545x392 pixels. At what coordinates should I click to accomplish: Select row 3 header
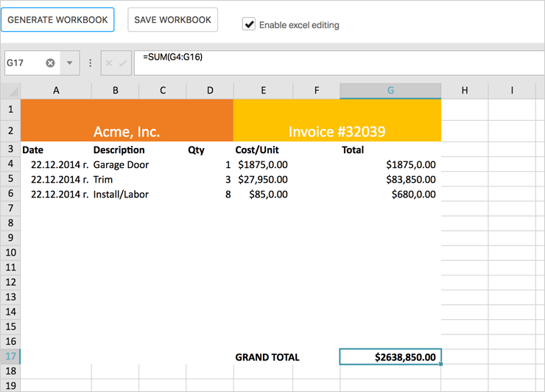coord(10,150)
